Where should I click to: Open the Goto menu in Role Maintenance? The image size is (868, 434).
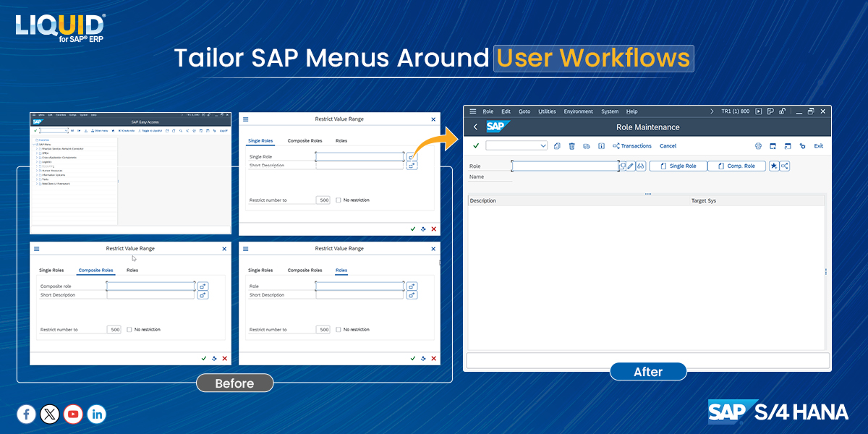point(524,111)
